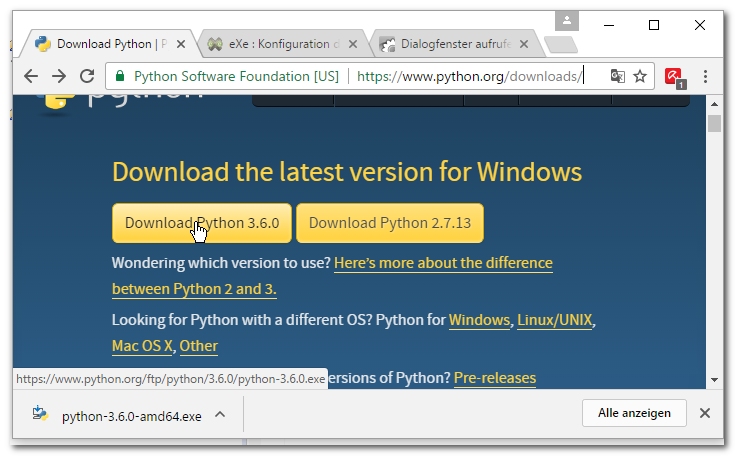This screenshot has width=735, height=456.
Task: Open the Chrome user profile button
Action: click(x=567, y=21)
